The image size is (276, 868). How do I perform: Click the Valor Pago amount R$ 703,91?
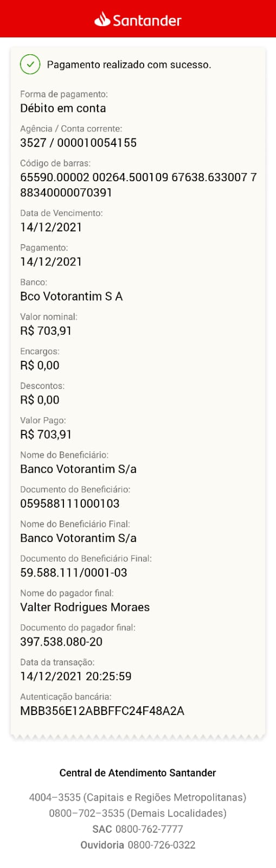(x=46, y=434)
